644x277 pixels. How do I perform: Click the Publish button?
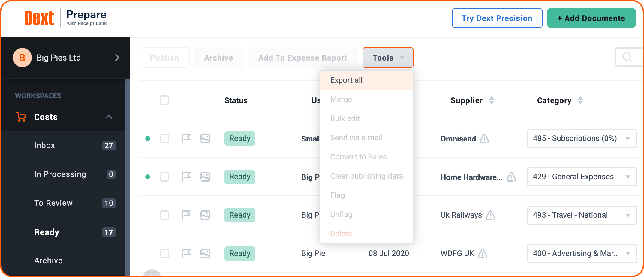pyautogui.click(x=164, y=58)
